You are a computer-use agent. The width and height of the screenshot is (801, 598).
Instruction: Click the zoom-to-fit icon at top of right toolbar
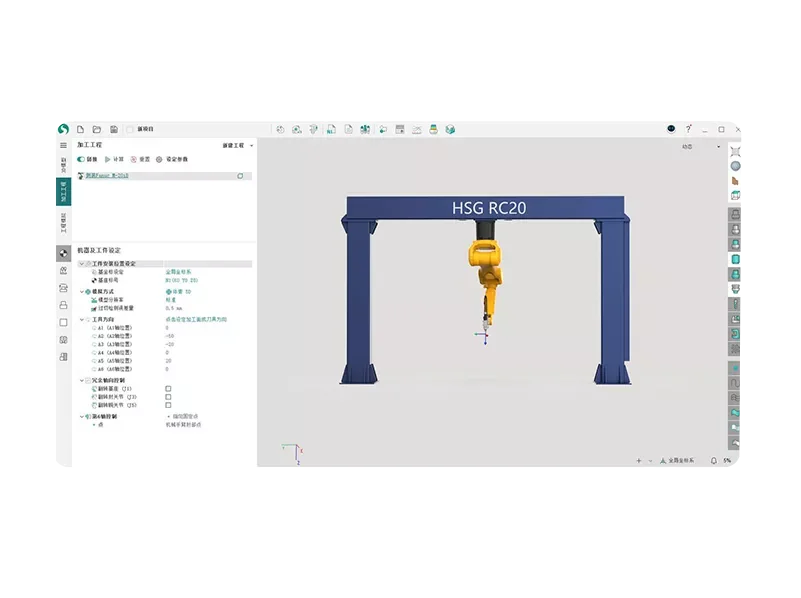pos(735,151)
